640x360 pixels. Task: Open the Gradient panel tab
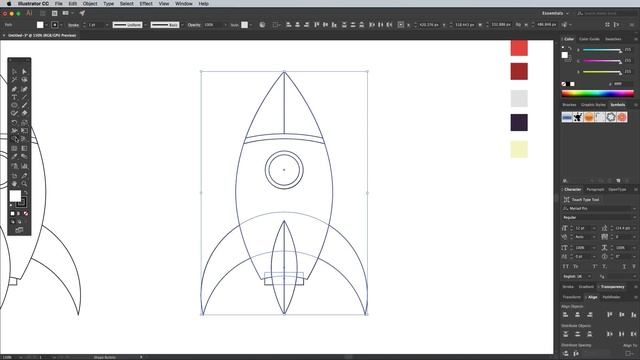tap(586, 287)
